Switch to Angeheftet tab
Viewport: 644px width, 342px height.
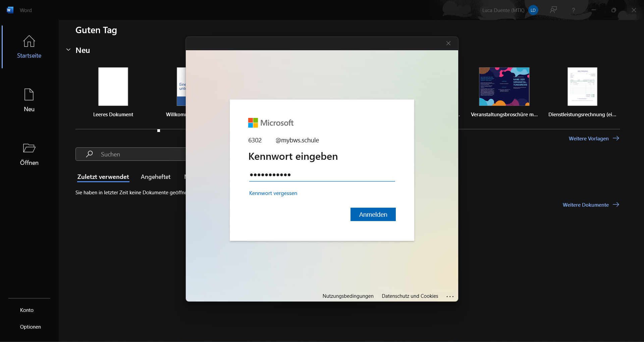156,177
